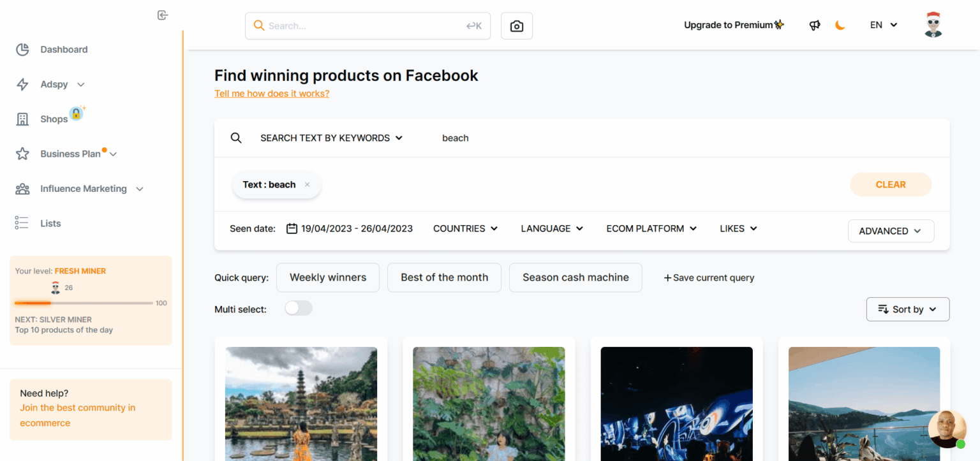The width and height of the screenshot is (980, 461).
Task: Click the sidebar collapse icon
Action: click(163, 15)
